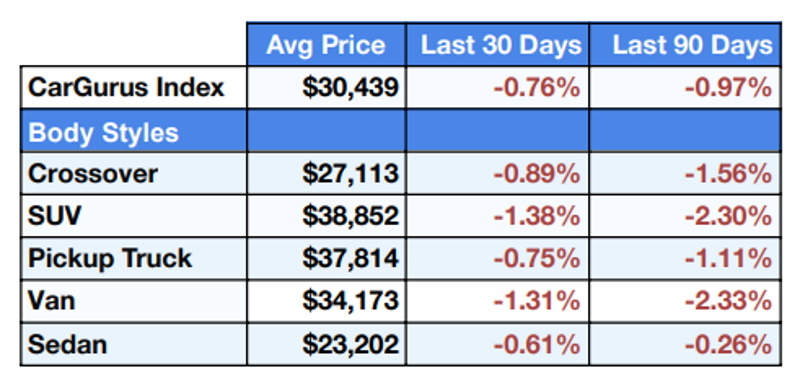Click the Sedan row label

click(67, 344)
